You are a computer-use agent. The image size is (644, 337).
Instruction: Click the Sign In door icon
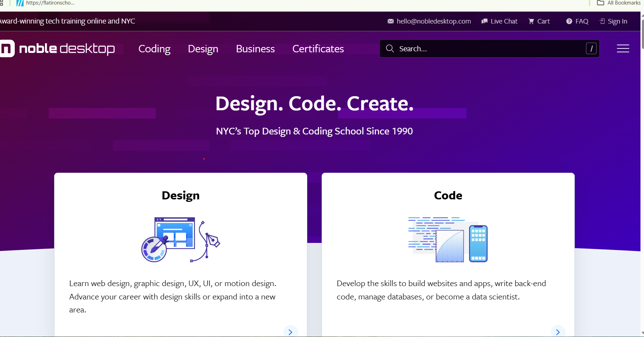point(602,21)
